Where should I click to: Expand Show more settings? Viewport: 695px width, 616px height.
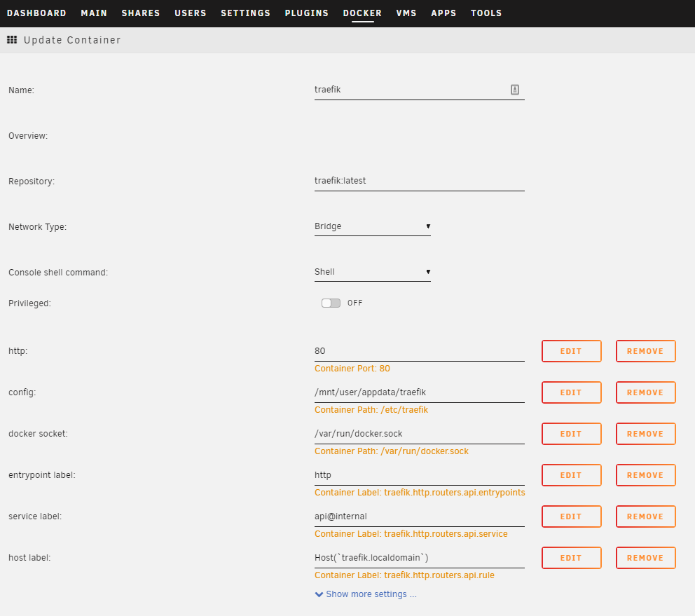(366, 594)
